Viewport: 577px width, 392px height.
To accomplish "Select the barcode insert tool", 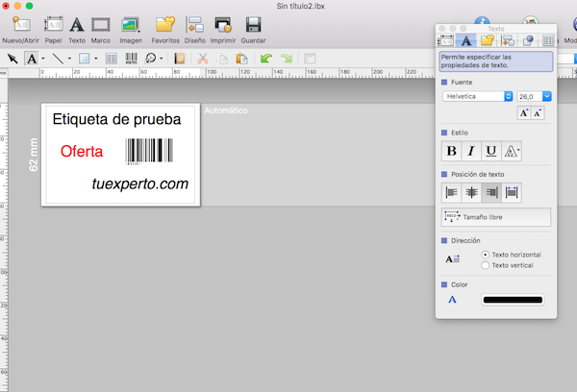I will click(131, 59).
